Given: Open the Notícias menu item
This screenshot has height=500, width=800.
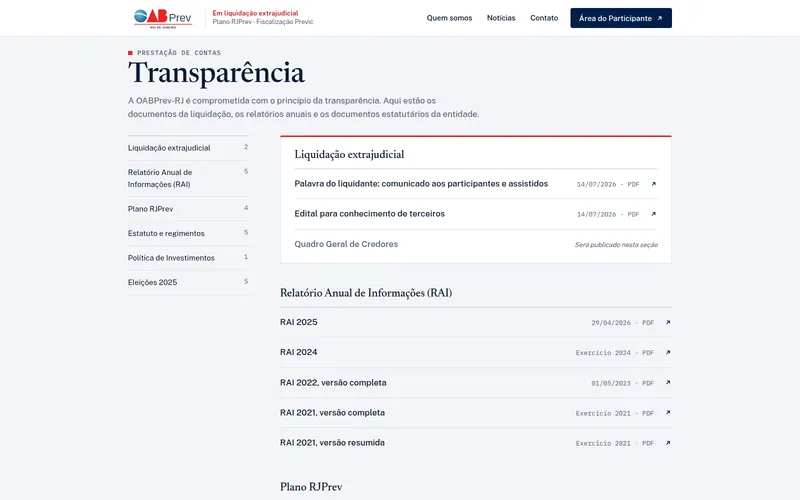Looking at the screenshot, I should point(501,18).
